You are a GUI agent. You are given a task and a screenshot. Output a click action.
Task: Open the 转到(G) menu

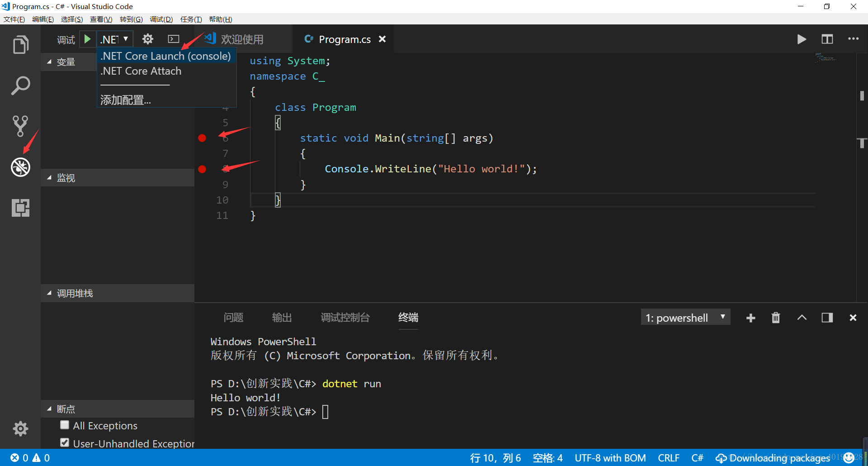131,19
